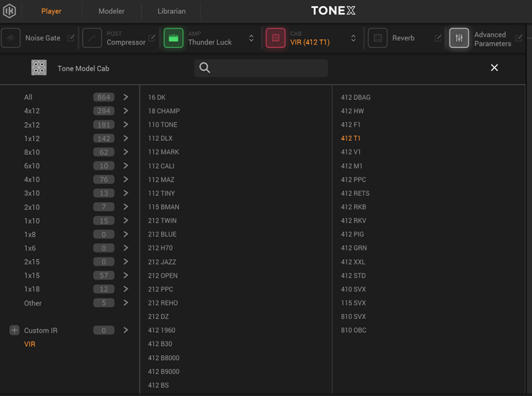Expand the 1x15 category chevron
Viewport: 532px width, 396px height.
click(126, 275)
